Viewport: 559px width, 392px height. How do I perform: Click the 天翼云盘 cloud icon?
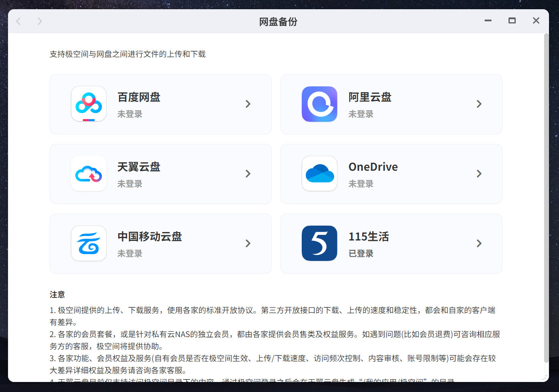point(89,174)
